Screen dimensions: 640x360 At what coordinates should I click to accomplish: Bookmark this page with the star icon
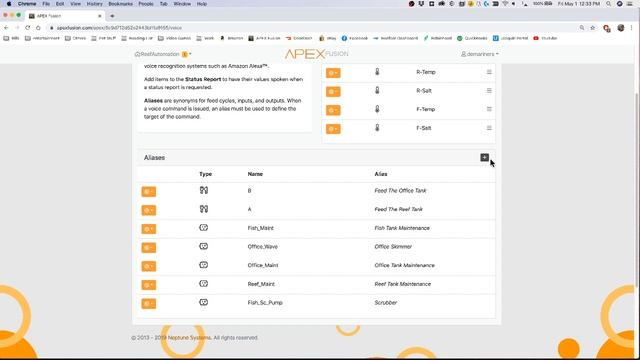pyautogui.click(x=593, y=28)
